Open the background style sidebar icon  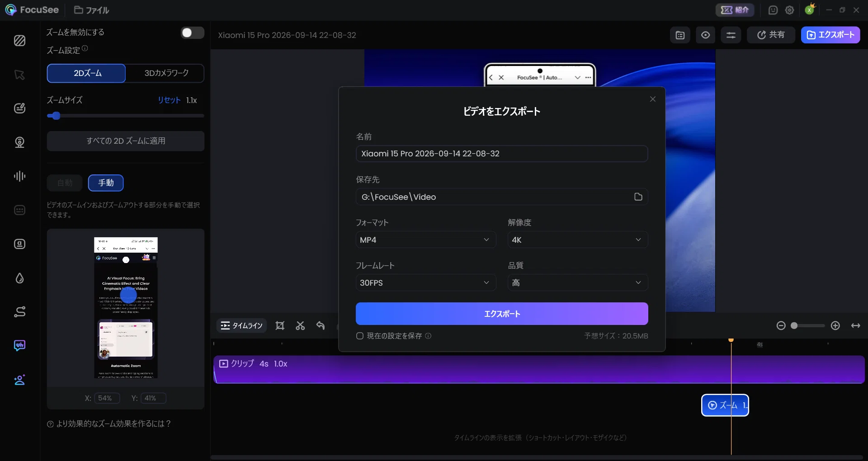19,41
